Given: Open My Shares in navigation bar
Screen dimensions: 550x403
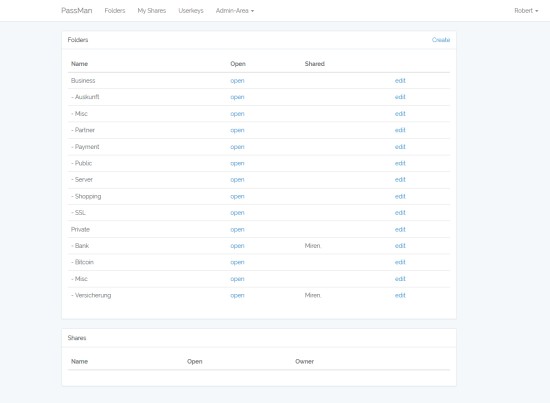Looking at the screenshot, I should tap(152, 11).
